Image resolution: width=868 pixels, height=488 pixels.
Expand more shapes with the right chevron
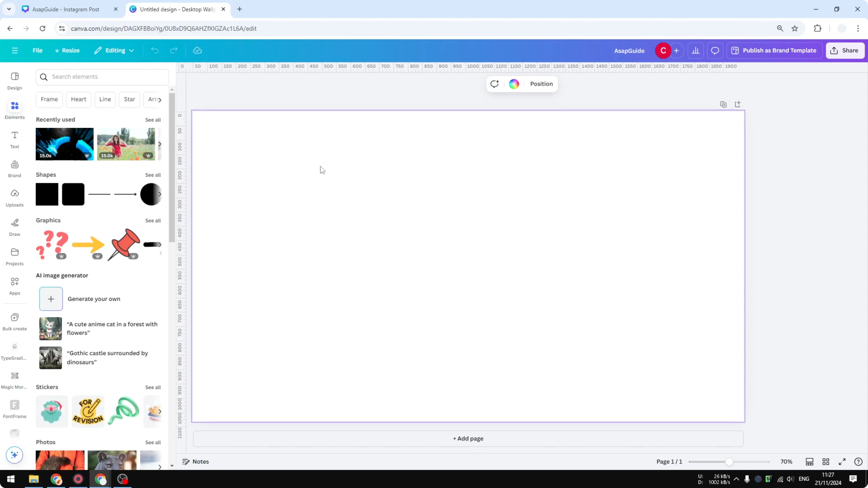point(160,194)
